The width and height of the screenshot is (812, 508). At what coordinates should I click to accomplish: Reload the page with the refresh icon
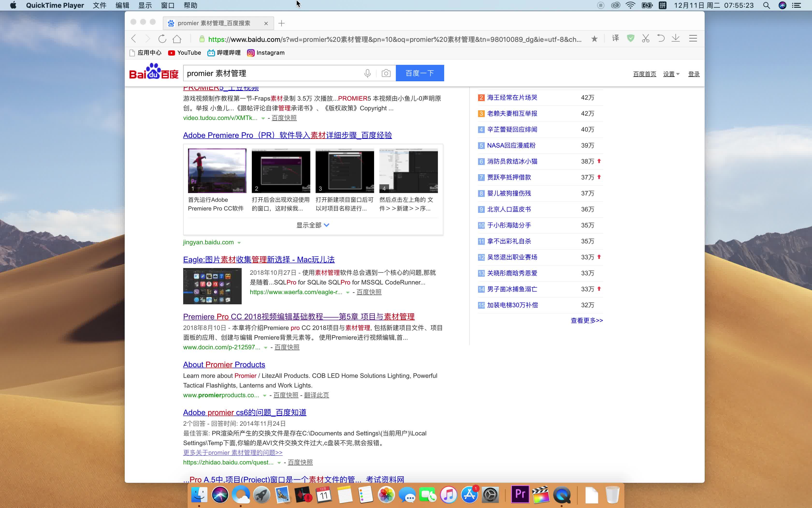pyautogui.click(x=162, y=39)
